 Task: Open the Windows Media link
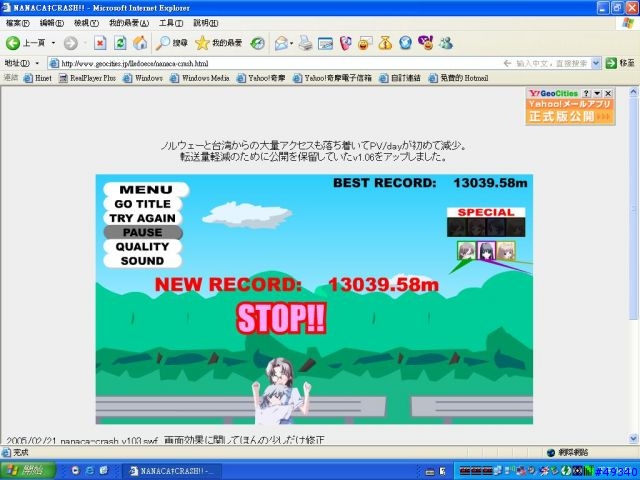(x=200, y=78)
